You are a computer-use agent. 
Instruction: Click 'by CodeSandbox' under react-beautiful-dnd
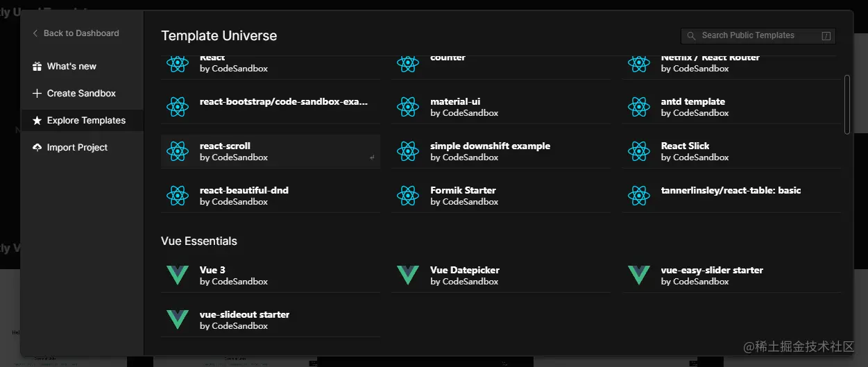click(234, 202)
